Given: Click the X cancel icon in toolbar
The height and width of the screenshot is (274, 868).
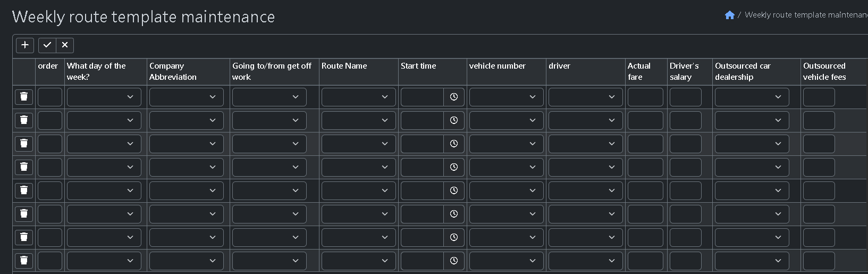Looking at the screenshot, I should [x=65, y=45].
